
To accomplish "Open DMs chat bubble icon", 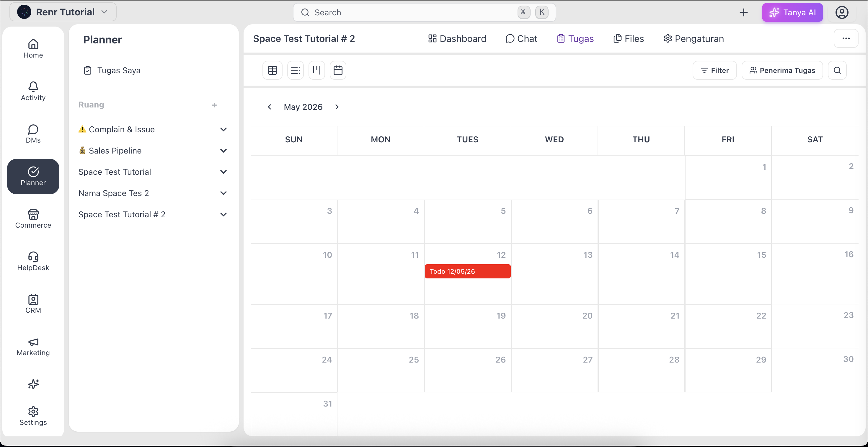I will pos(33,134).
